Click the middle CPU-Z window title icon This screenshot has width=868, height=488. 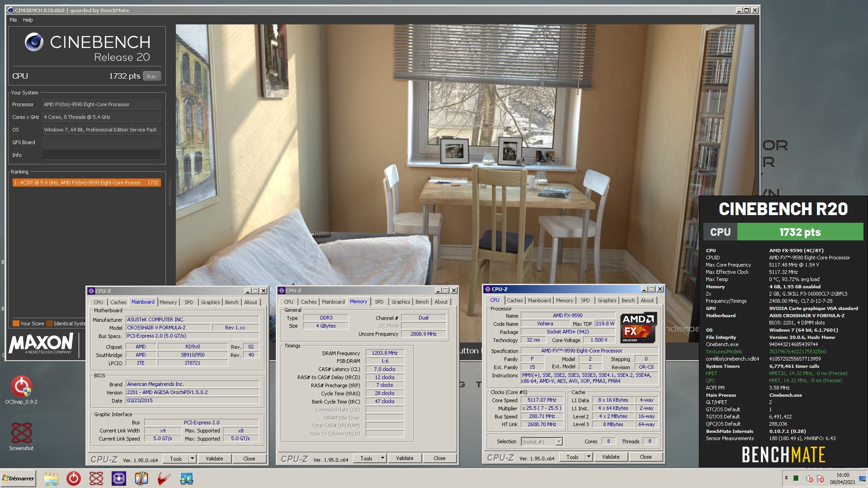click(x=282, y=291)
